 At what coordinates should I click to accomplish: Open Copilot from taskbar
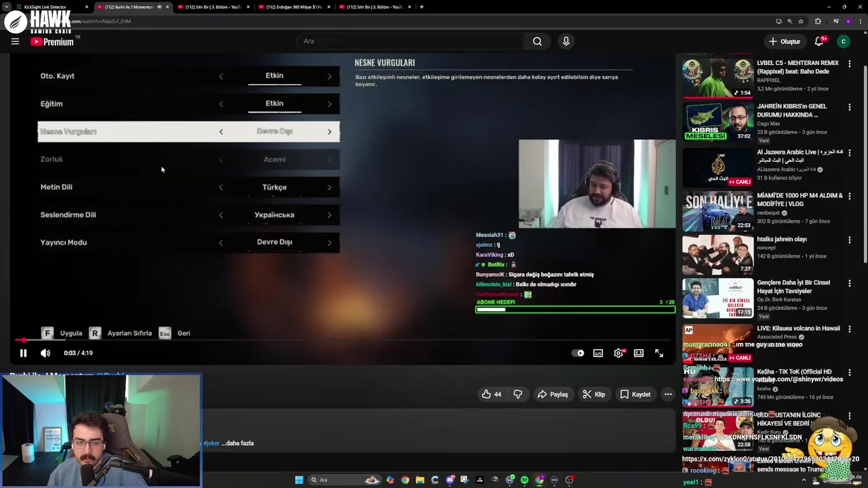(x=390, y=480)
